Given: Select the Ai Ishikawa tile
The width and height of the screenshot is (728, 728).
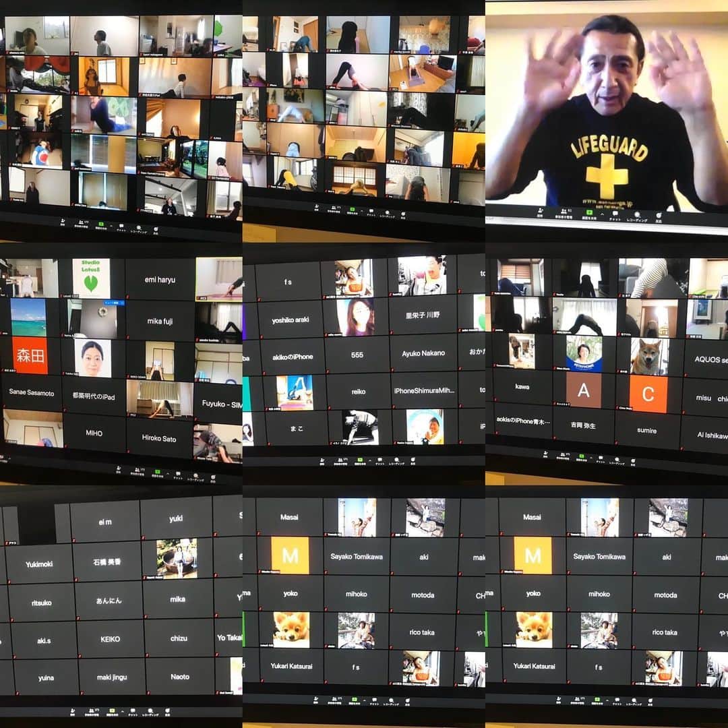Looking at the screenshot, I should coord(705,435).
